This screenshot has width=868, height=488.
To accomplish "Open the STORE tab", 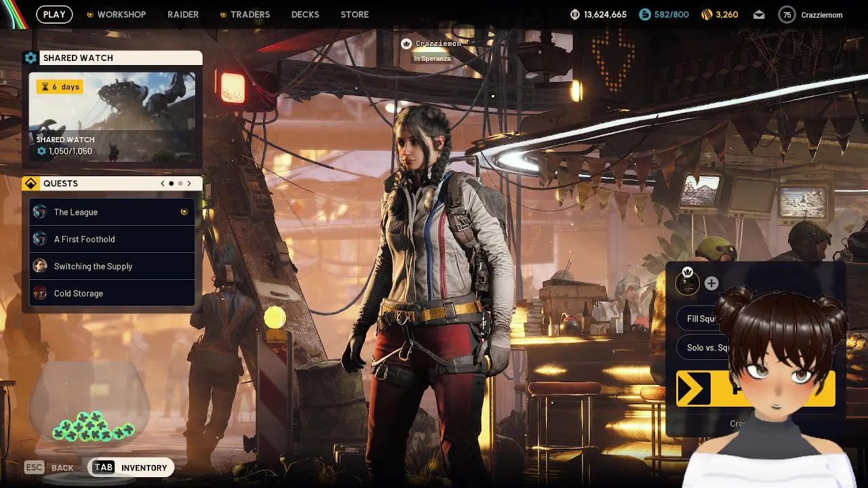I will [355, 14].
